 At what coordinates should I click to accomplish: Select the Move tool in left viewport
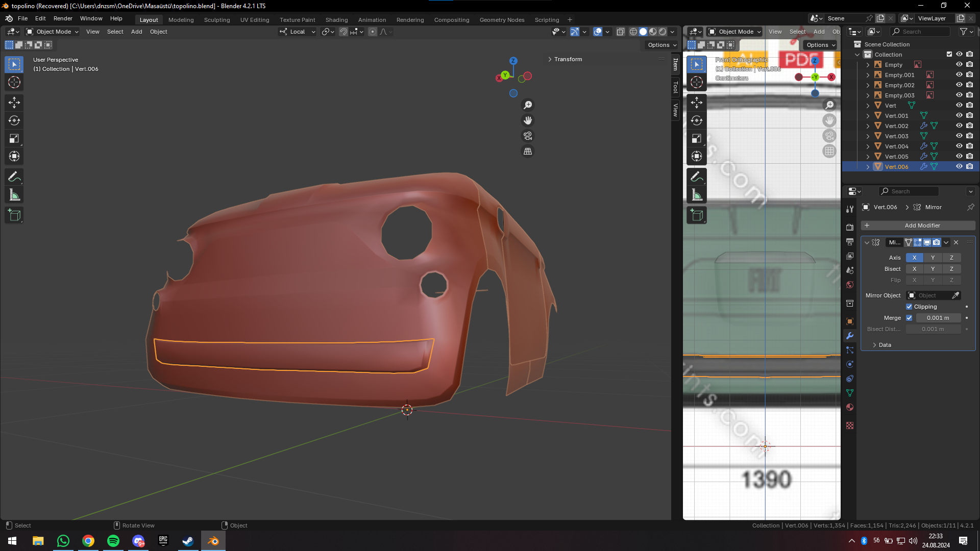click(x=14, y=103)
